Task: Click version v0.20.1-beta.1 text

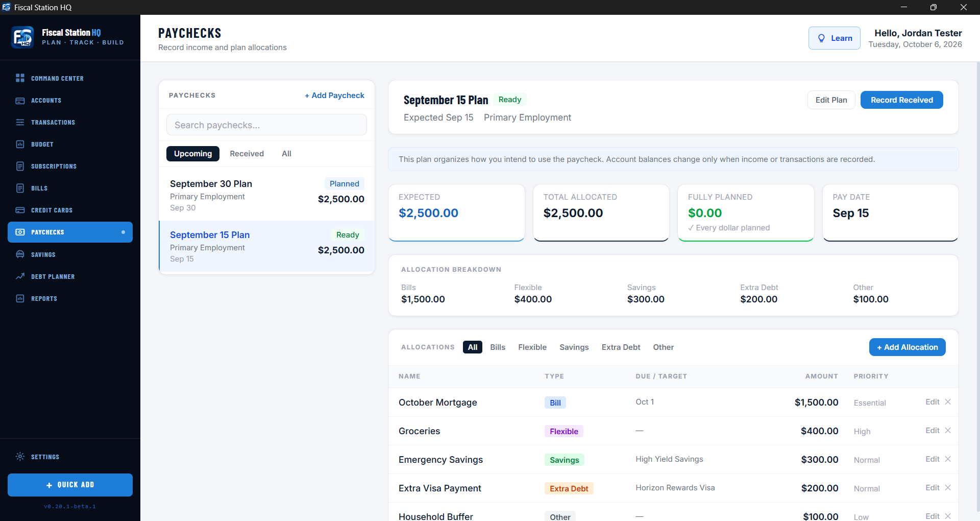Action: point(70,507)
